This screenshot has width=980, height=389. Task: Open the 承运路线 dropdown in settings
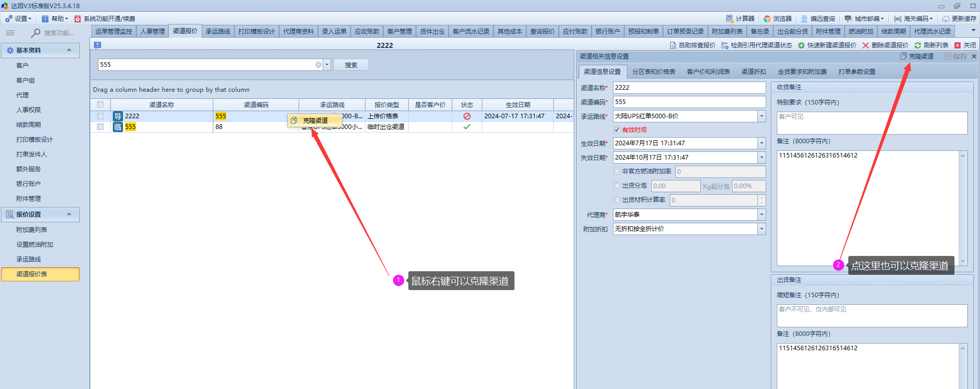762,116
